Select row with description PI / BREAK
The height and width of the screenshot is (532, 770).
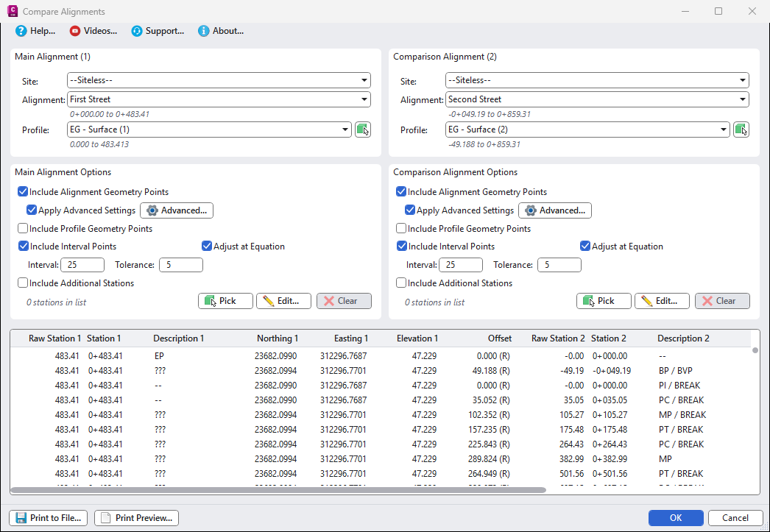381,386
